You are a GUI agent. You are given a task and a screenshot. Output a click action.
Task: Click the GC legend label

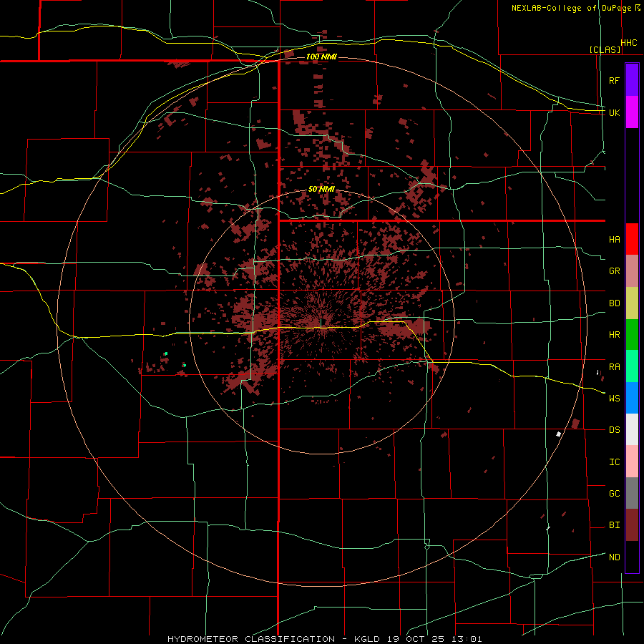615,494
